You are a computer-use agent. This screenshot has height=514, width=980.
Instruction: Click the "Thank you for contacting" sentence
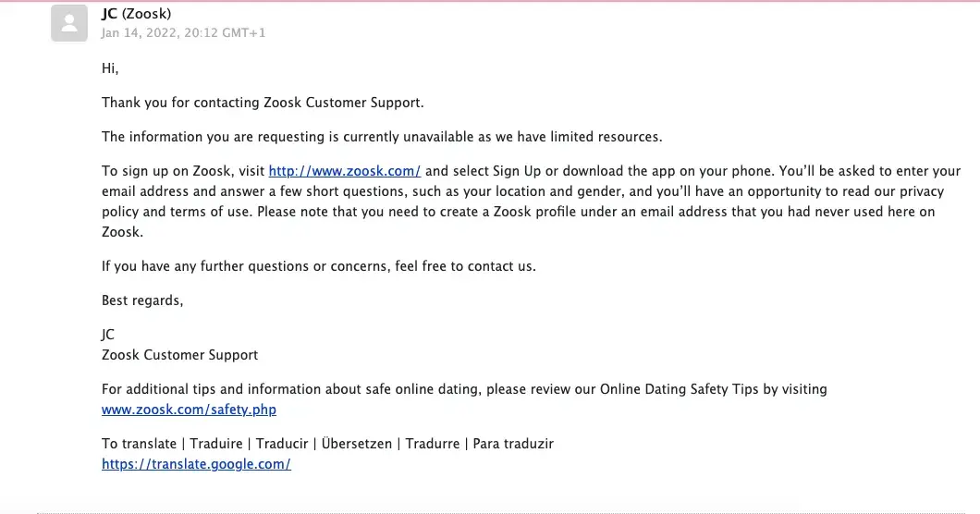pos(263,103)
